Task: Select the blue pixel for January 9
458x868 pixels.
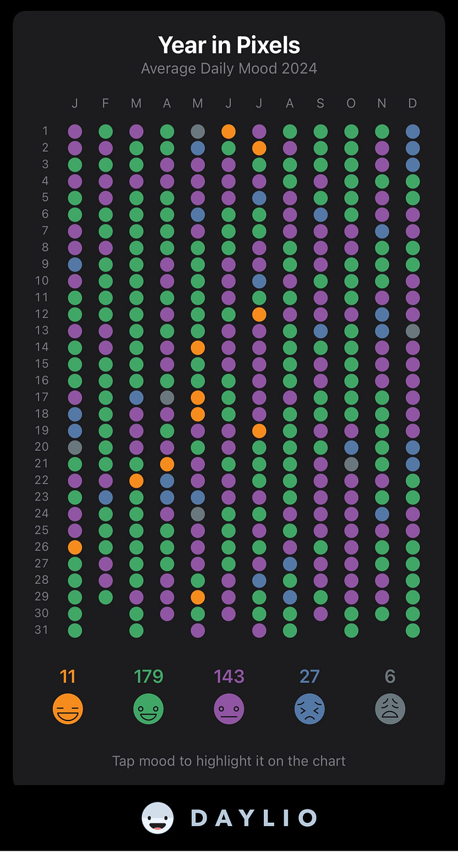Action: pos(75,265)
